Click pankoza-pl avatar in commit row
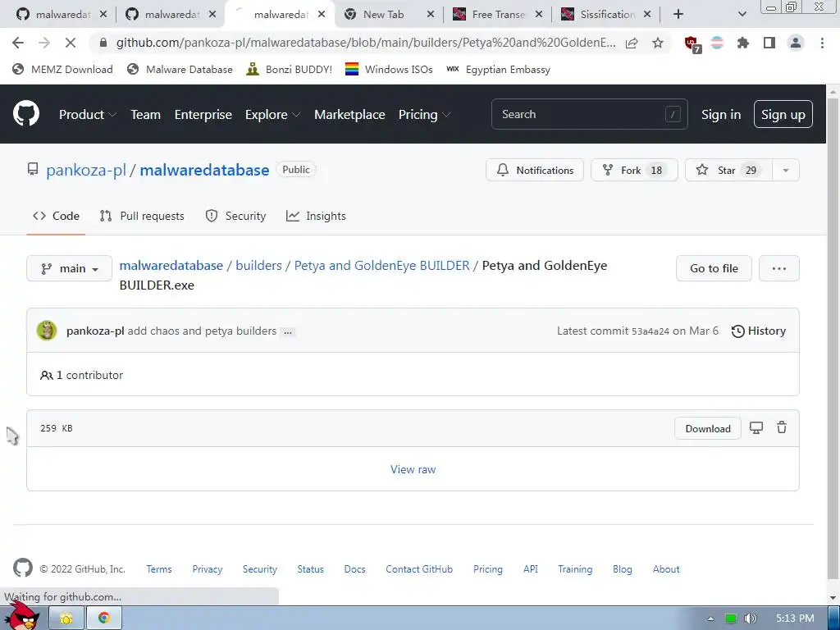This screenshot has height=630, width=840. [47, 331]
